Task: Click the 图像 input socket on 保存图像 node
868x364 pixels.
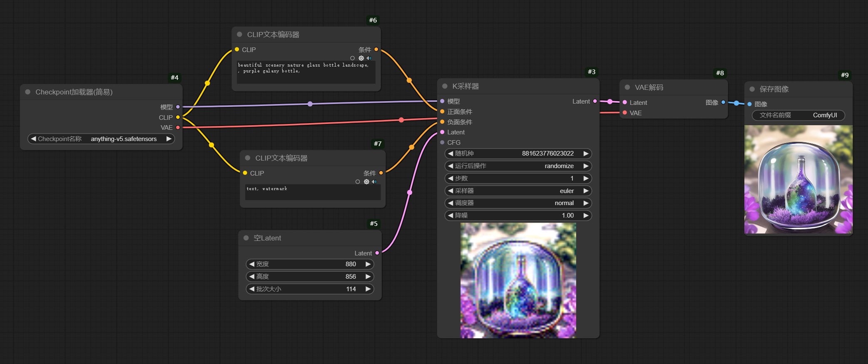Action: (750, 104)
